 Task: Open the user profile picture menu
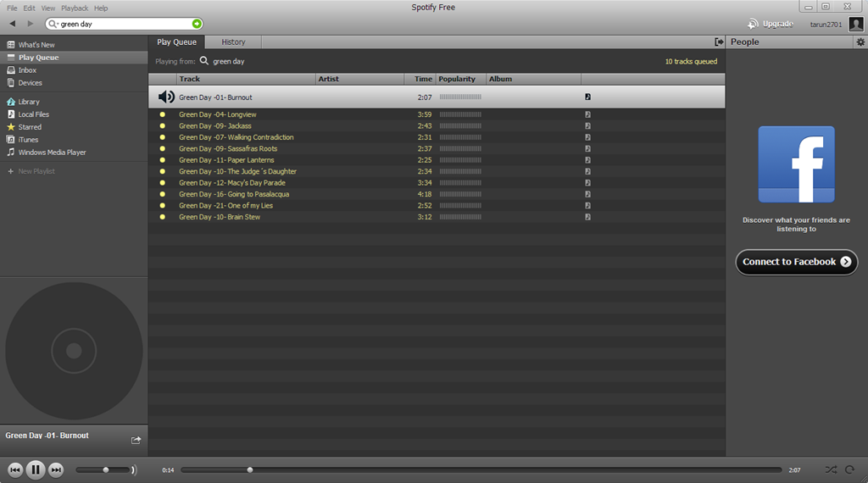[856, 24]
